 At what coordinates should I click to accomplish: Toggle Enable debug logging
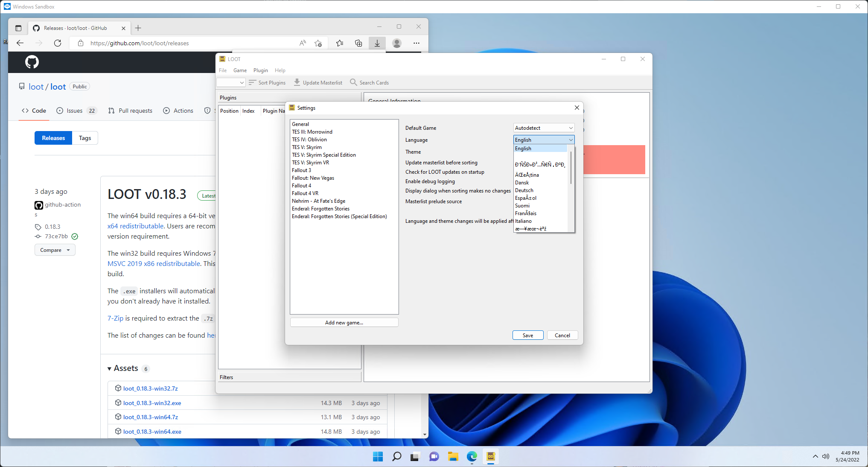pos(430,181)
